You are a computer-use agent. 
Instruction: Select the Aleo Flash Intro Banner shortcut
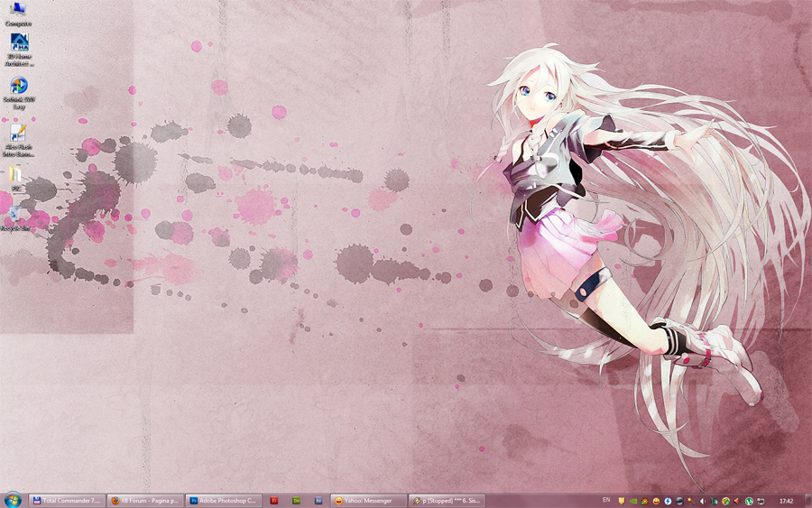18,141
